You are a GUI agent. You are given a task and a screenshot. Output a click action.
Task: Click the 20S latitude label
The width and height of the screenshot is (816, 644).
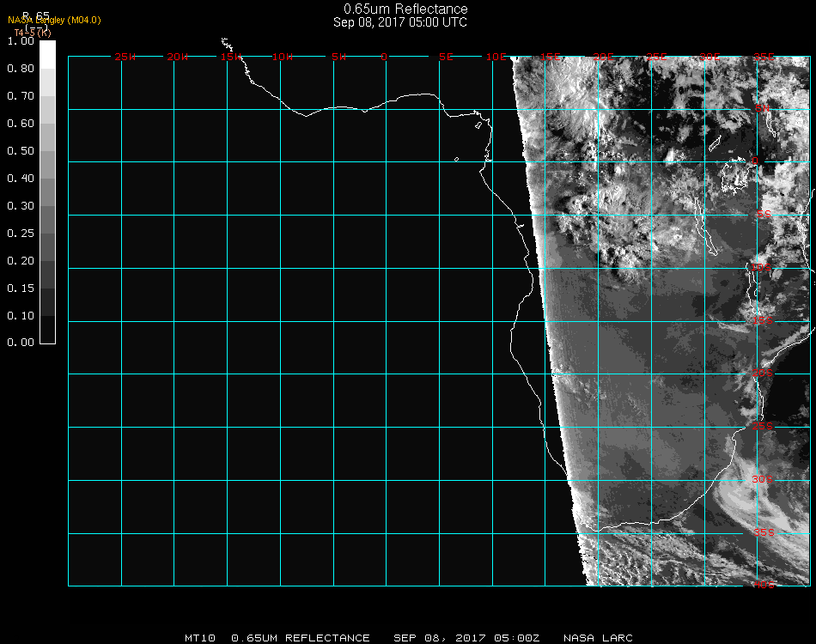point(763,374)
